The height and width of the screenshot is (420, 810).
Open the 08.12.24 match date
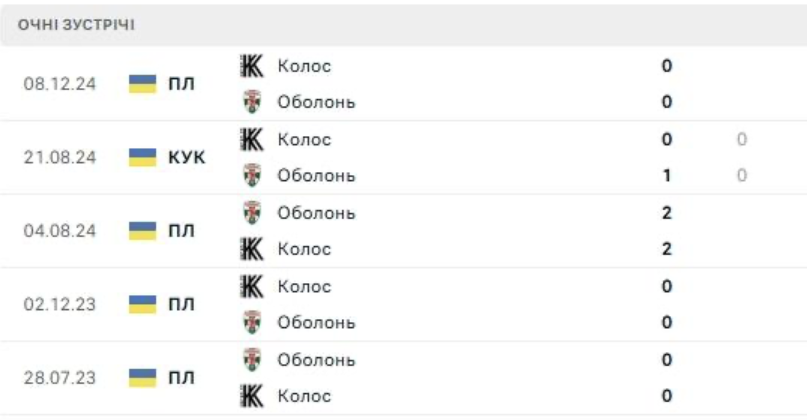pyautogui.click(x=60, y=84)
